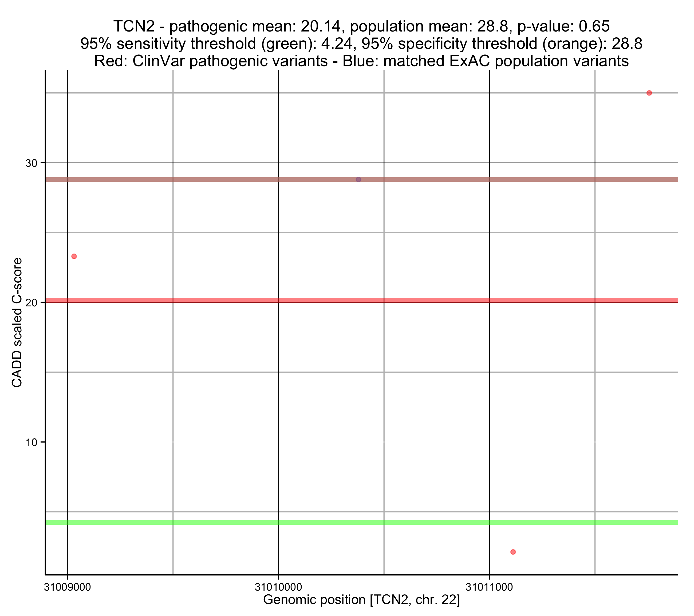
Task: Click the p-value 0.65 text
Action: 564,26
